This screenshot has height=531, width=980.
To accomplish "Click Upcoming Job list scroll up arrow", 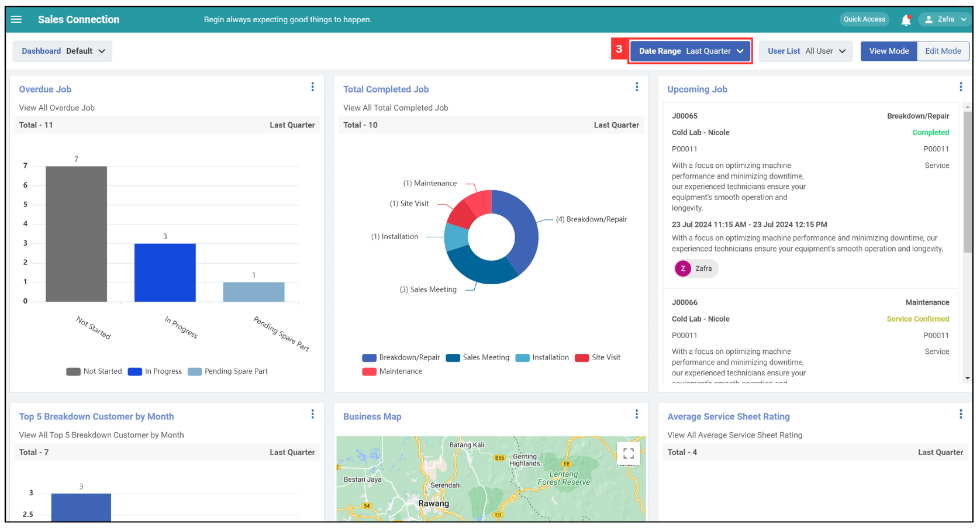I will pyautogui.click(x=968, y=108).
